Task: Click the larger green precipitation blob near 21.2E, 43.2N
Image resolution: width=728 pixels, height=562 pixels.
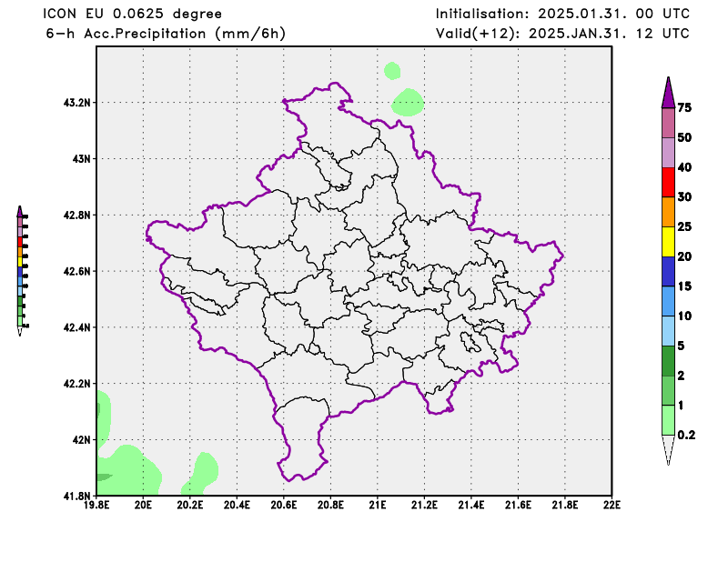Action: 408,103
